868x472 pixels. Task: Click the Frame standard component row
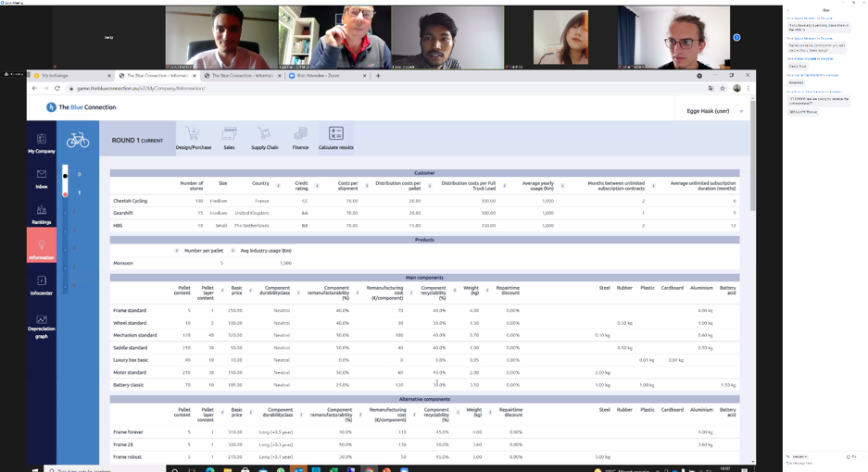[x=424, y=310]
